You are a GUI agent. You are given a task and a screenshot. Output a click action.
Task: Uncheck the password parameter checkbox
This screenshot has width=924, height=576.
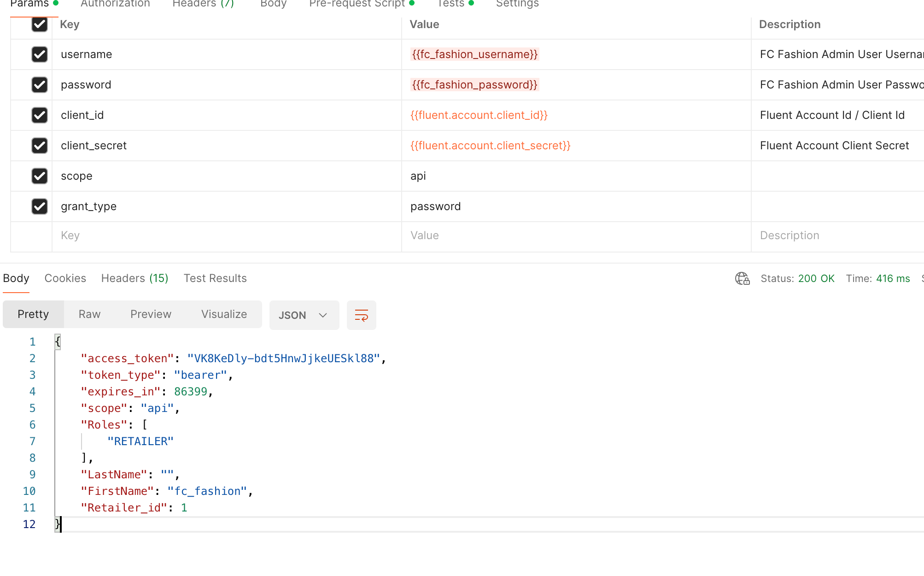40,85
